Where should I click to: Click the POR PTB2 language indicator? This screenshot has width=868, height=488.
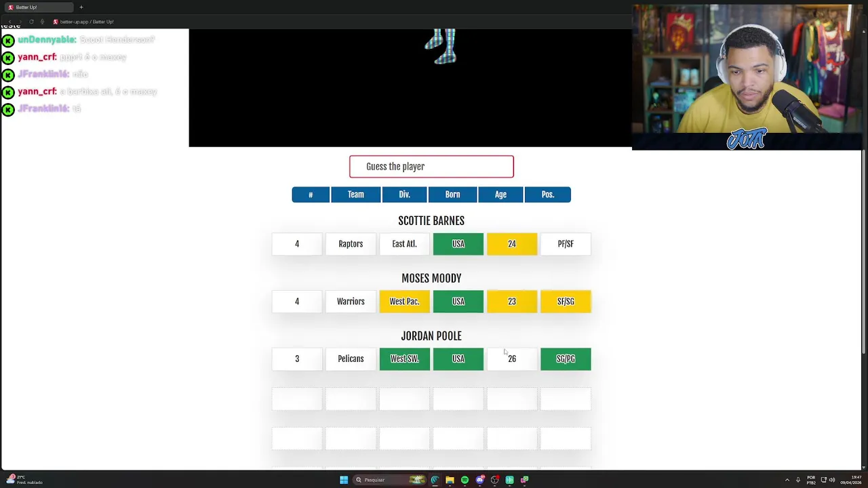point(811,480)
